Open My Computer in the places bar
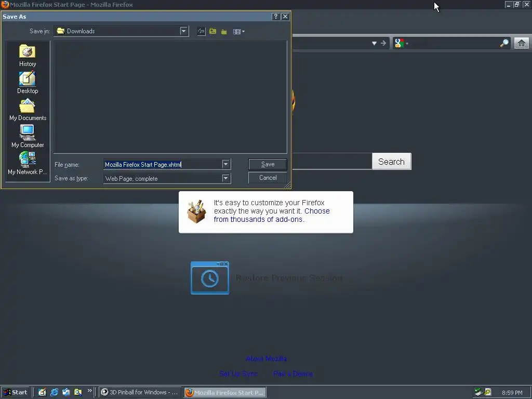532x399 pixels. (28, 137)
